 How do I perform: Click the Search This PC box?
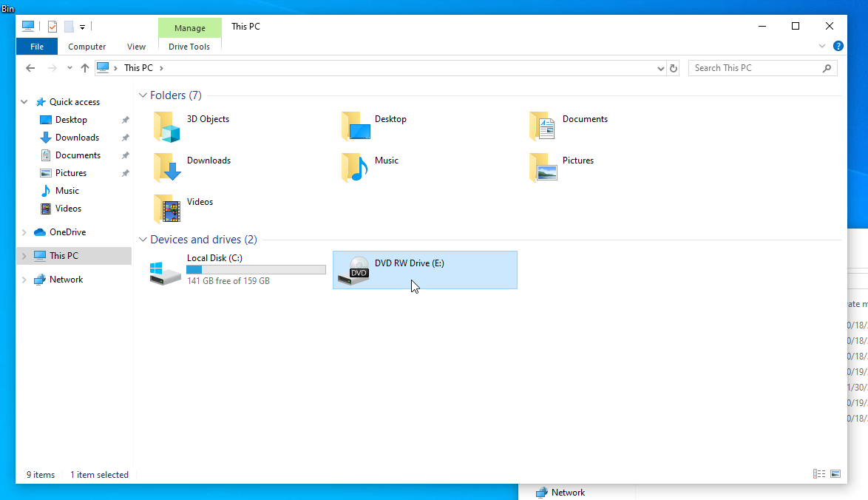coord(754,68)
